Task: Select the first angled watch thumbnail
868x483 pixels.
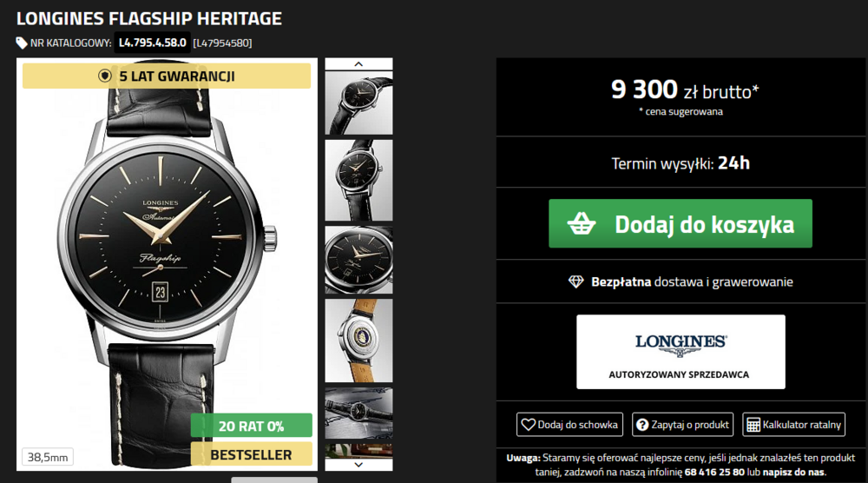Action: (x=358, y=103)
